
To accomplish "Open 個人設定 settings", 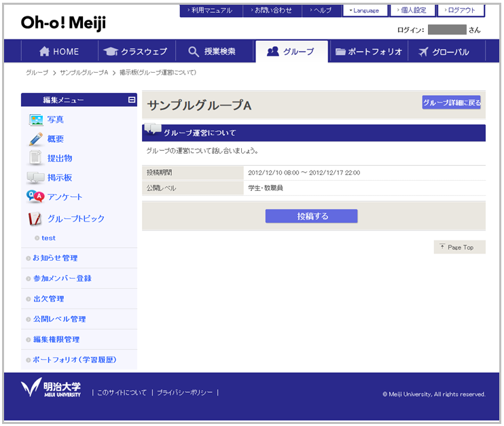I will (x=412, y=10).
